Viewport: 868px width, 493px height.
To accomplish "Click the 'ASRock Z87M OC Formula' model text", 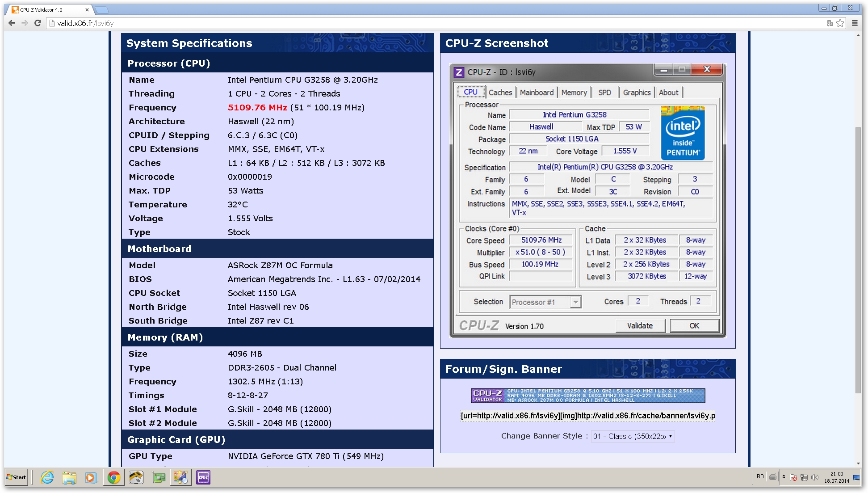I will (x=280, y=265).
